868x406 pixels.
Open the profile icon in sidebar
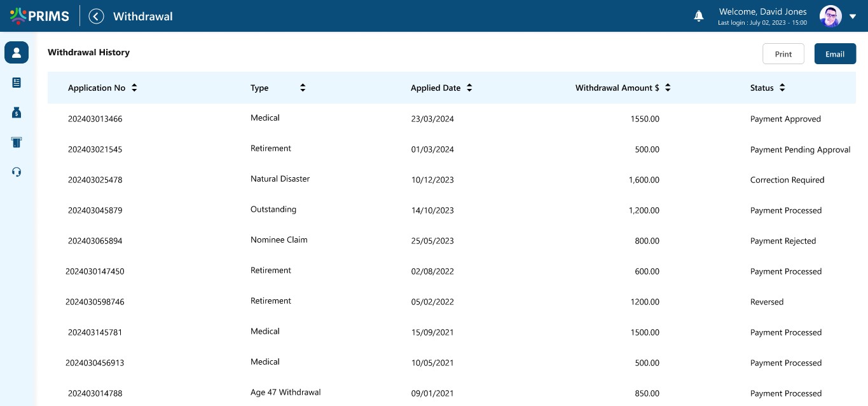click(17, 52)
